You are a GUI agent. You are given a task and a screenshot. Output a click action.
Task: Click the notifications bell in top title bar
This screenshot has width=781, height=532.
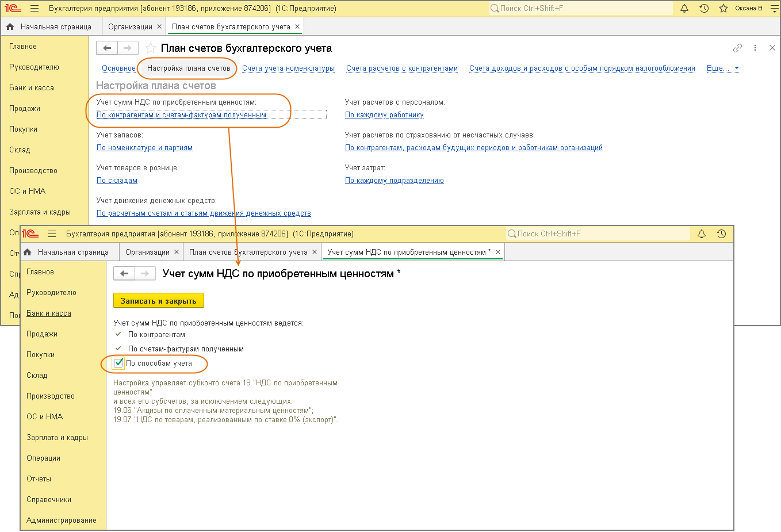(x=684, y=9)
